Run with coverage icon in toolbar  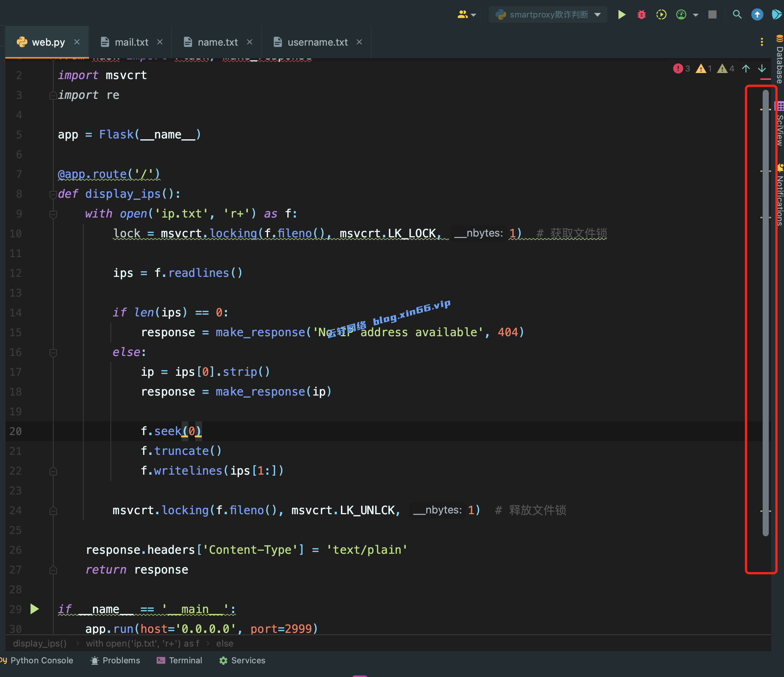pos(661,15)
